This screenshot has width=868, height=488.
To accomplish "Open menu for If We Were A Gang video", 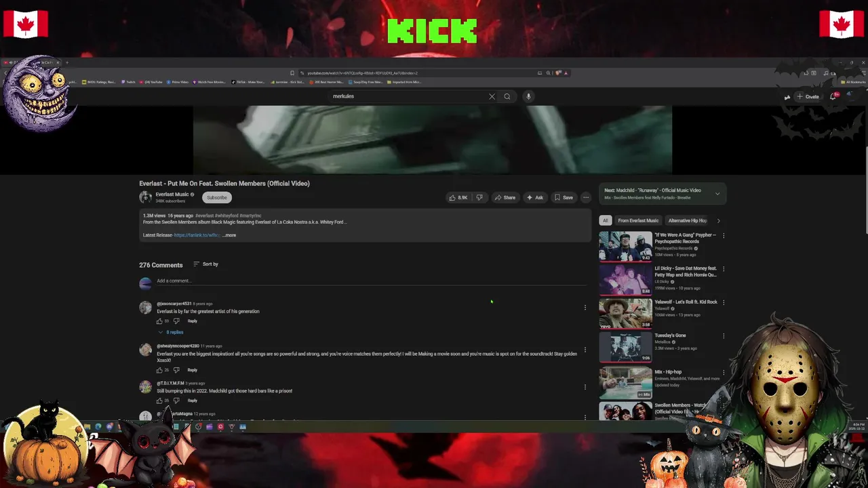I will [x=724, y=236].
